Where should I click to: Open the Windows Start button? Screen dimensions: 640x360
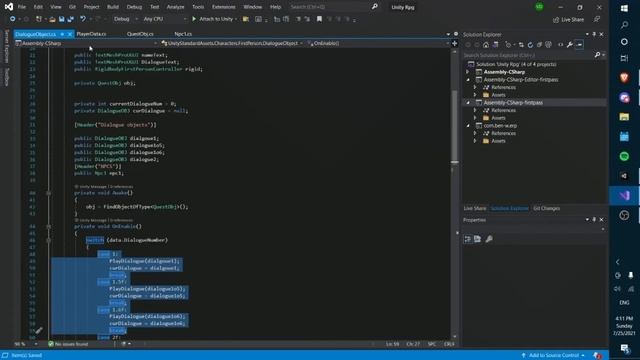click(x=624, y=8)
